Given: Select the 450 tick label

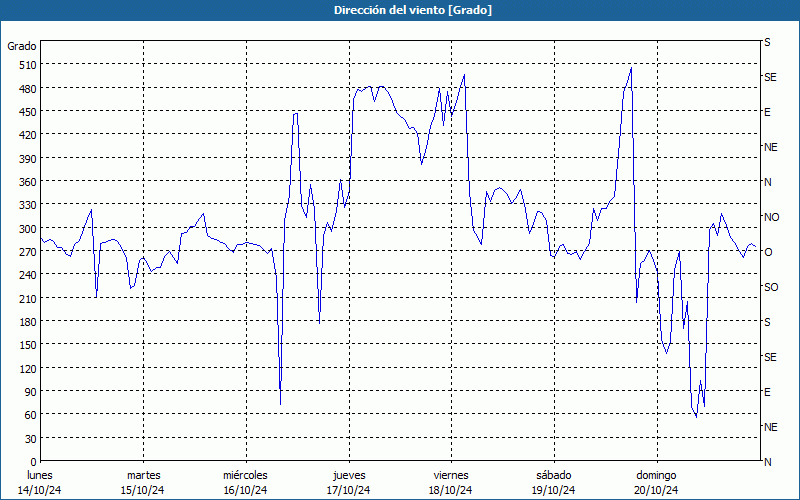Looking at the screenshot, I should tap(28, 112).
